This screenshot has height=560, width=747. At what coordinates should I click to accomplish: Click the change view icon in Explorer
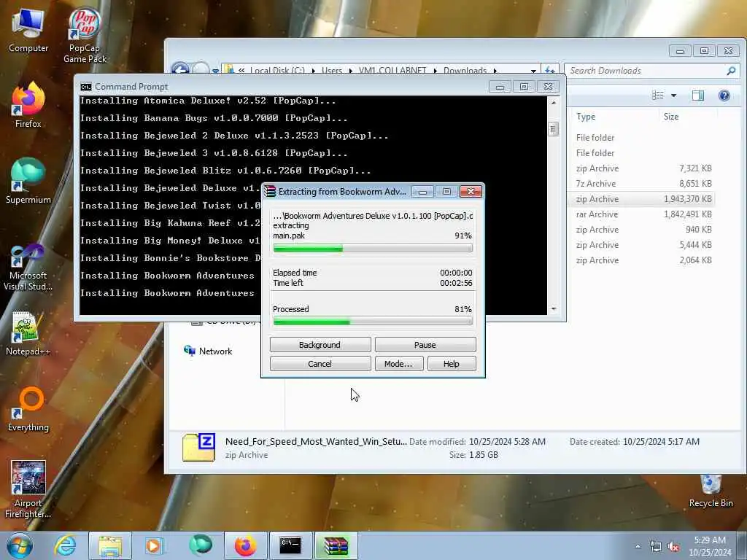(658, 96)
